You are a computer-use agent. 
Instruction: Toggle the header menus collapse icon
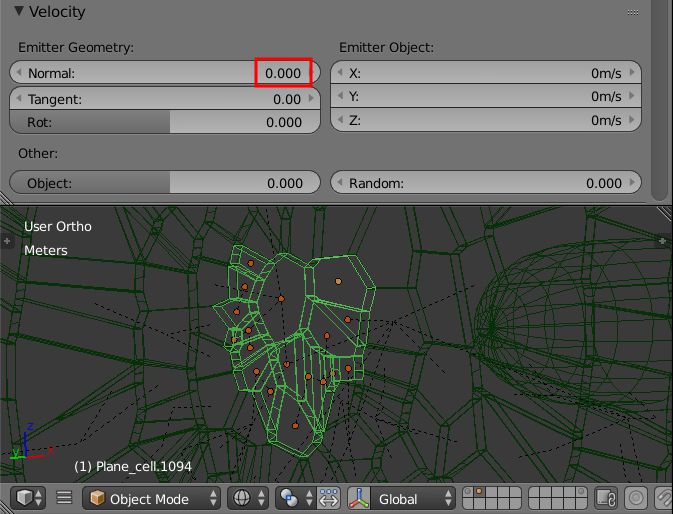(64, 498)
